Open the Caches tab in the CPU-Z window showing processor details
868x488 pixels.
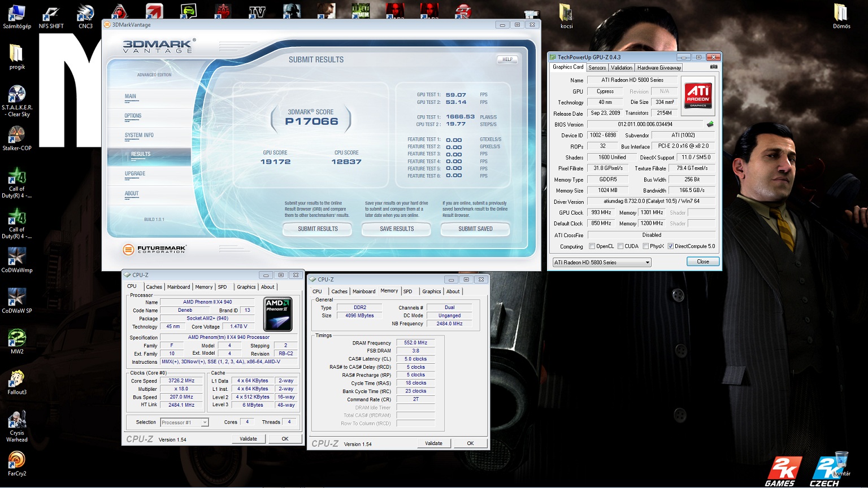[154, 287]
